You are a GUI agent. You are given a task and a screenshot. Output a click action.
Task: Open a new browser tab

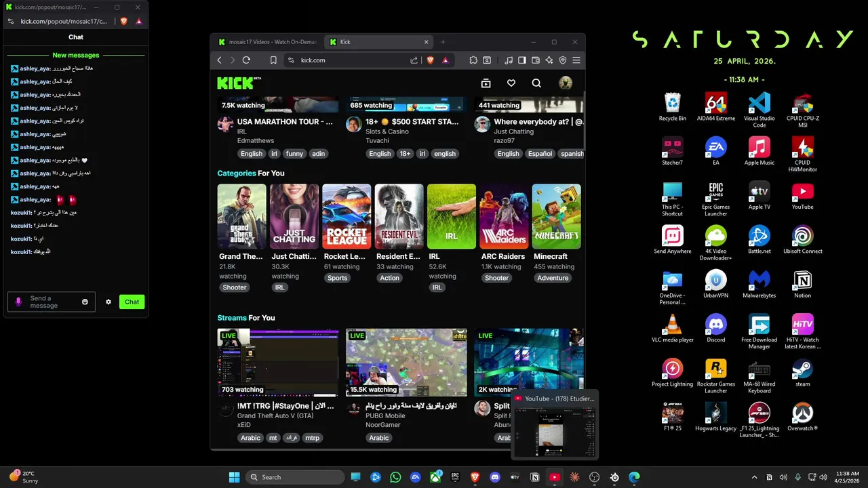443,42
